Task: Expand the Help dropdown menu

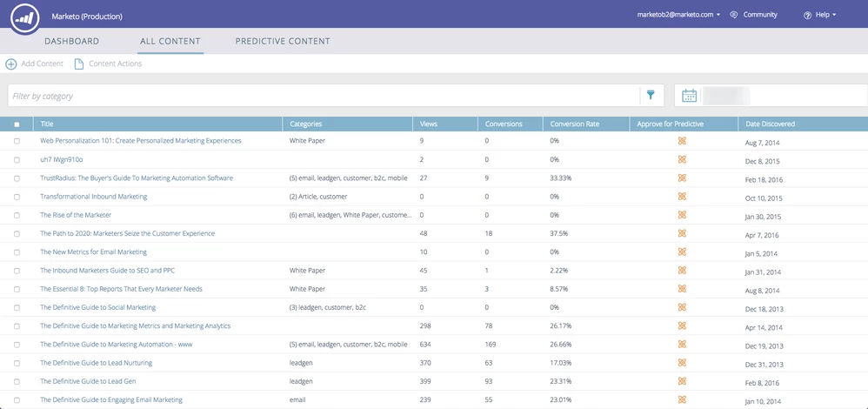Action: coord(825,15)
